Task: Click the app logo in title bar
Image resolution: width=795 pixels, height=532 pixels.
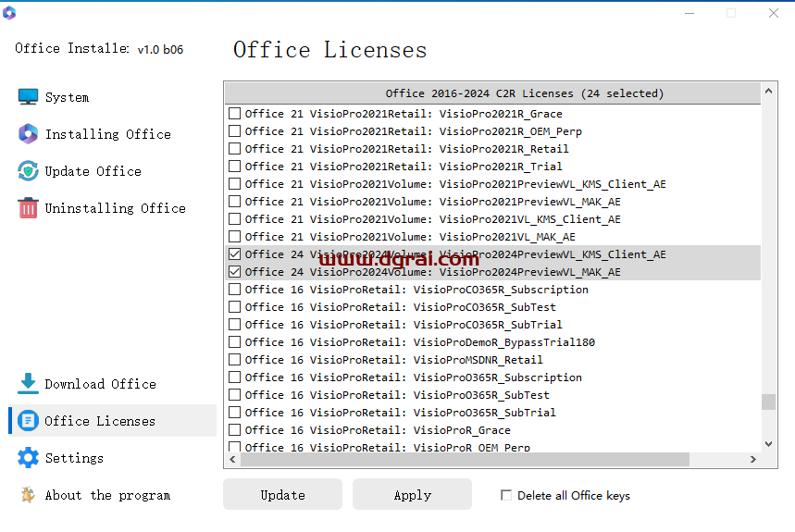Action: [9, 13]
